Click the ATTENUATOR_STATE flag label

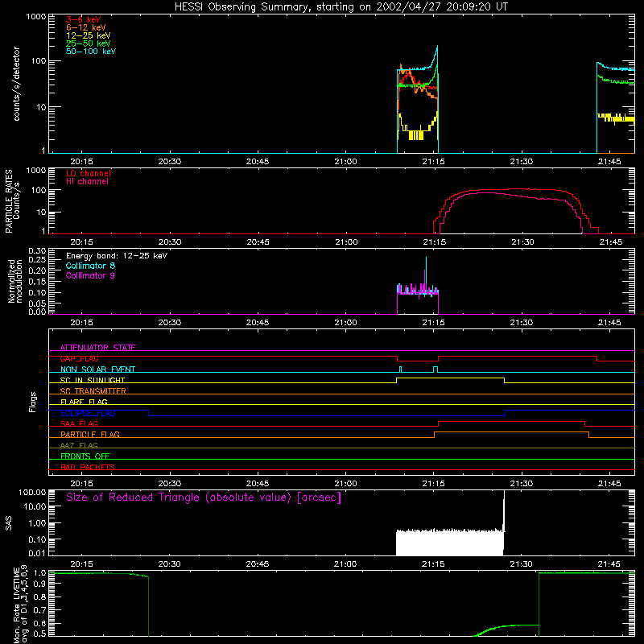coord(97,348)
